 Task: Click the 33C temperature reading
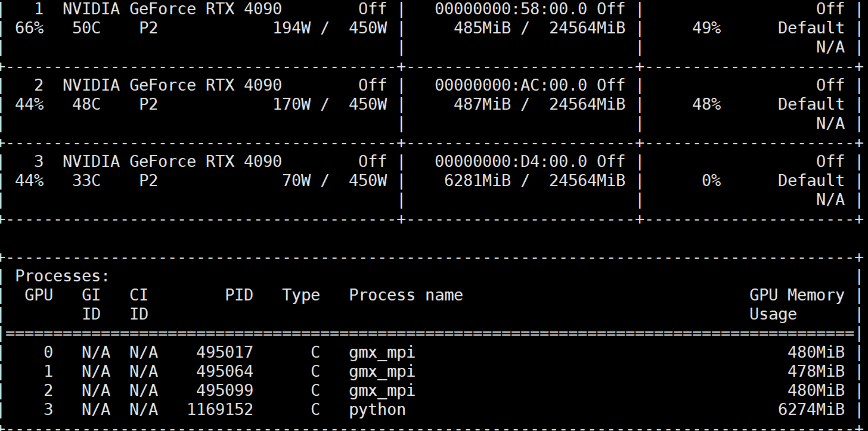pyautogui.click(x=86, y=181)
